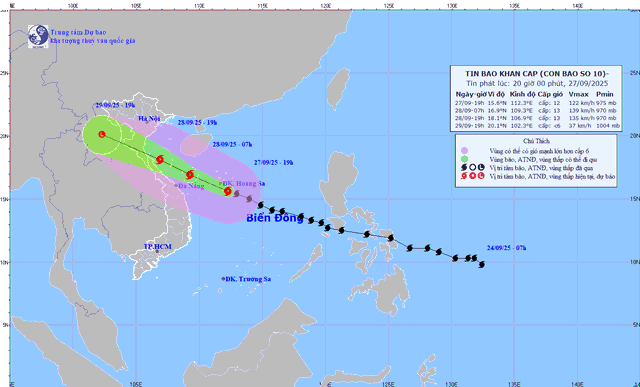Image resolution: width=640 pixels, height=387 pixels.
Task: Click the Chú Thích legend heading
Action: tap(536, 141)
